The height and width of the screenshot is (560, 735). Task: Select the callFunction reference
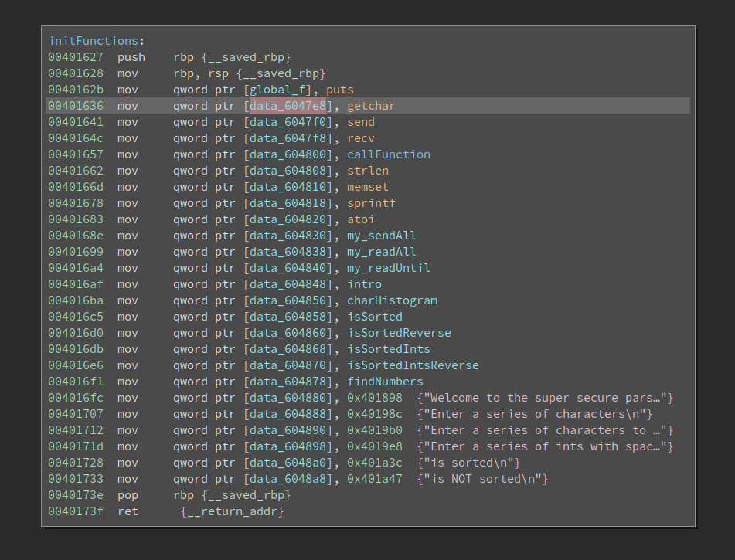388,154
